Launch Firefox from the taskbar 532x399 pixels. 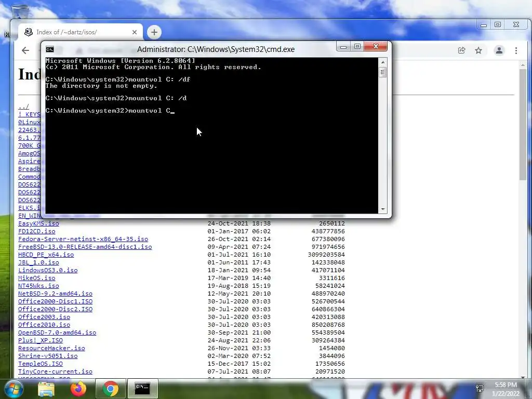78,389
